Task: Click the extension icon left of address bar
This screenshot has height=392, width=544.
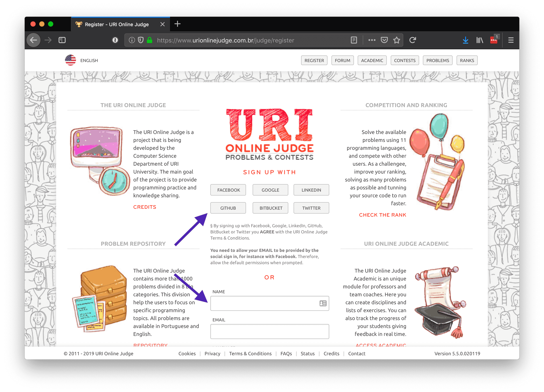Action: pyautogui.click(x=115, y=40)
